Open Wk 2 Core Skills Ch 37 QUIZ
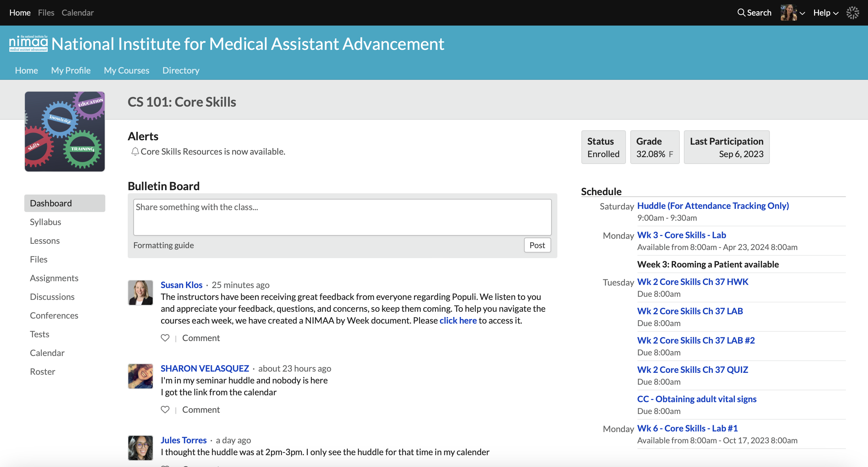868x467 pixels. click(x=693, y=369)
